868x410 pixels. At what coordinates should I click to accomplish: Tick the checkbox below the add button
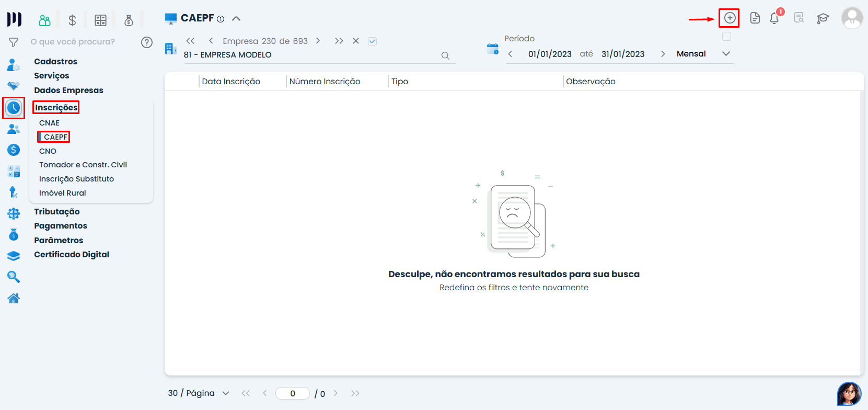tap(726, 37)
